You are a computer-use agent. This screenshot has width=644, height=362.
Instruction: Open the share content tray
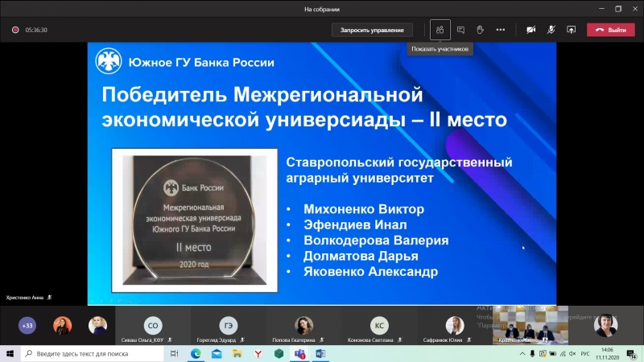(572, 30)
